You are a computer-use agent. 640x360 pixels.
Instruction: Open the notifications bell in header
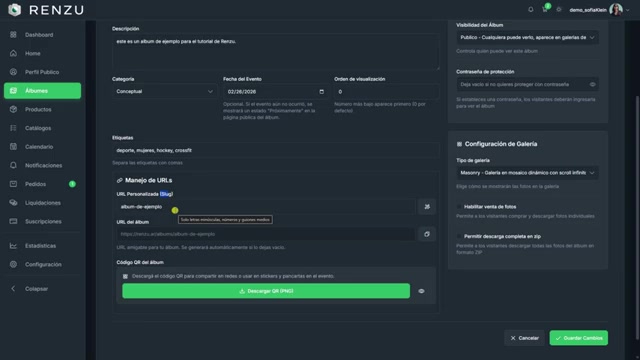[531, 9]
